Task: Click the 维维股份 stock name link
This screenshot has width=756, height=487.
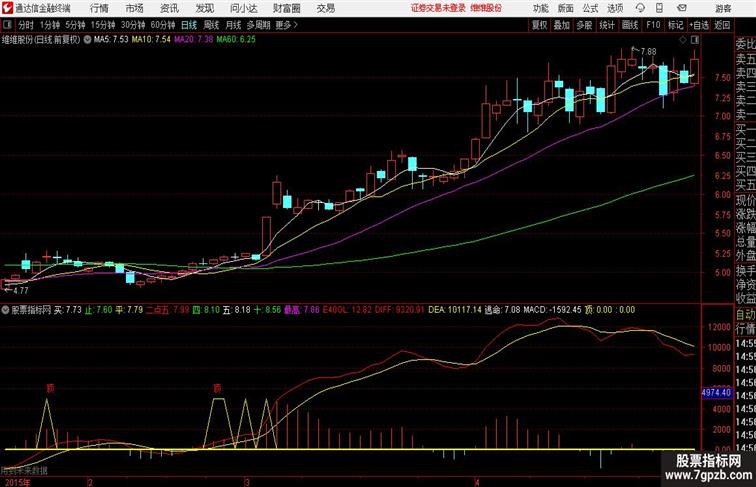Action: 486,8
